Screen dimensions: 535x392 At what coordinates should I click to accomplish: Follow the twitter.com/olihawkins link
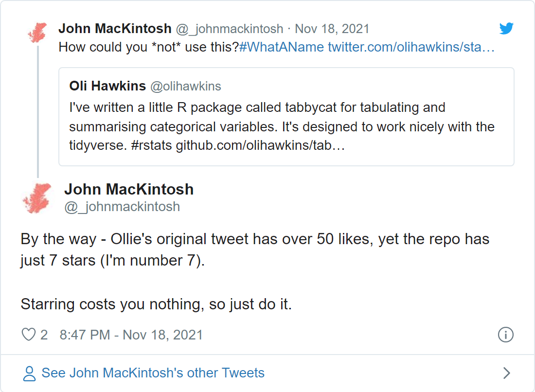coord(411,48)
